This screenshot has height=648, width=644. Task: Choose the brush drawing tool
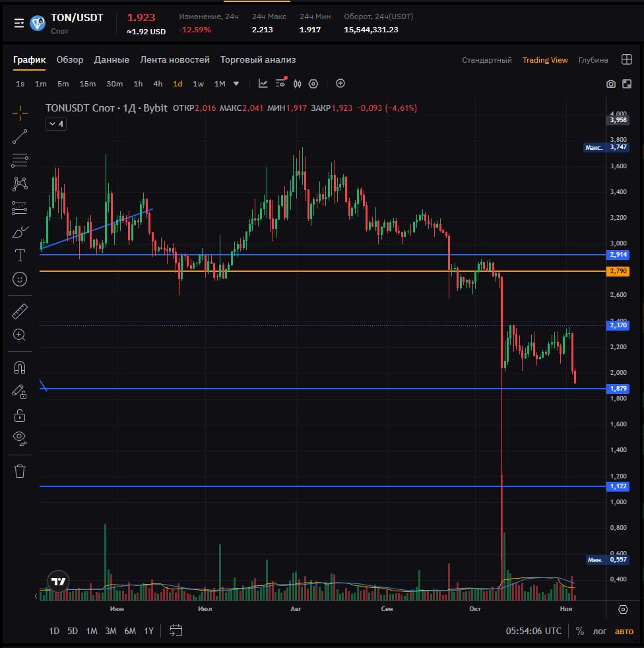pos(20,232)
